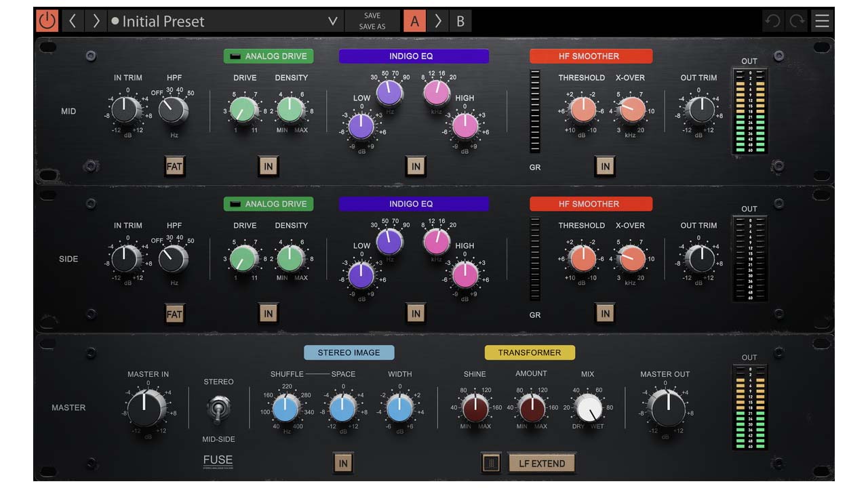Image resolution: width=868 pixels, height=488 pixels.
Task: Toggle Mid Analog Drive section header
Action: (269, 56)
